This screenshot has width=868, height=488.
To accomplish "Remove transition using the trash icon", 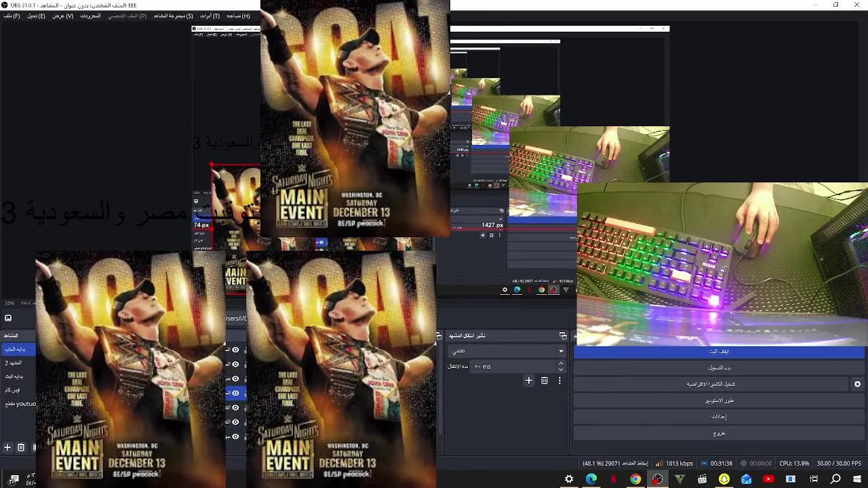I will [x=545, y=381].
